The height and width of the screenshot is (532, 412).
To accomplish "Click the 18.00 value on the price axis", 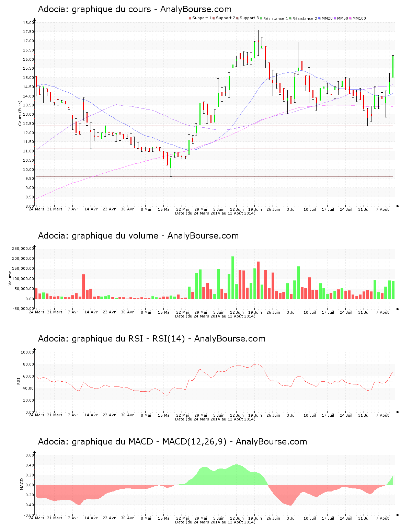I will pos(28,23).
